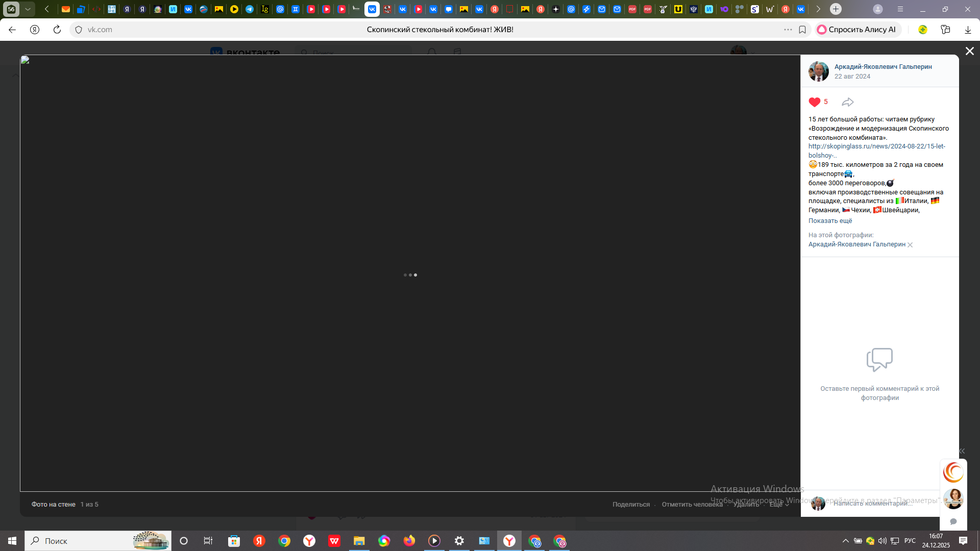Open the skopinglass.ru news link
The width and height of the screenshot is (980, 551).
point(876,146)
